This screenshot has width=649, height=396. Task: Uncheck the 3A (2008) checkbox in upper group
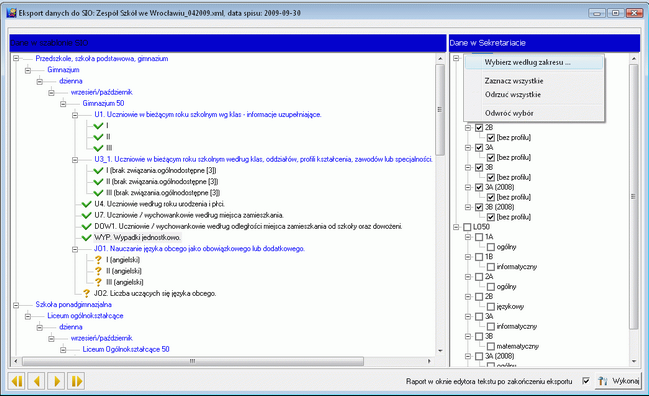pyautogui.click(x=479, y=187)
